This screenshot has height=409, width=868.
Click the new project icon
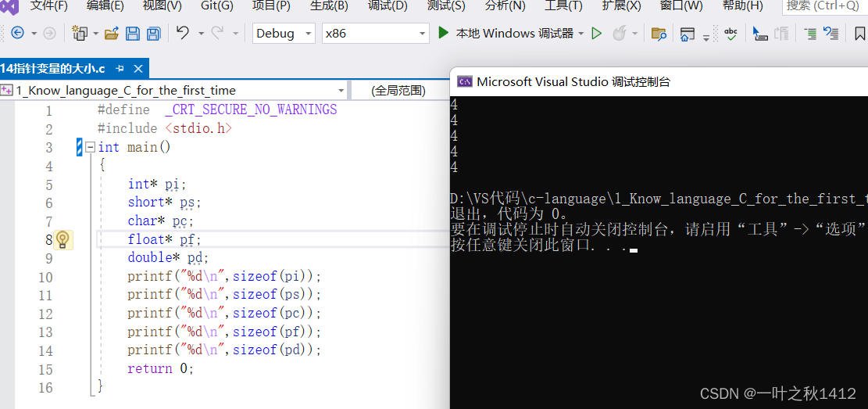pyautogui.click(x=80, y=34)
